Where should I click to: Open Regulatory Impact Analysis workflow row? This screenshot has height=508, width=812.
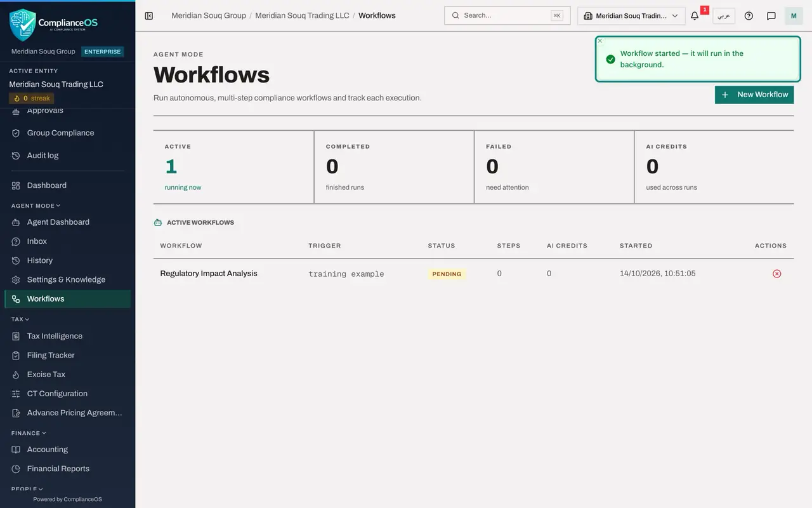(473, 274)
